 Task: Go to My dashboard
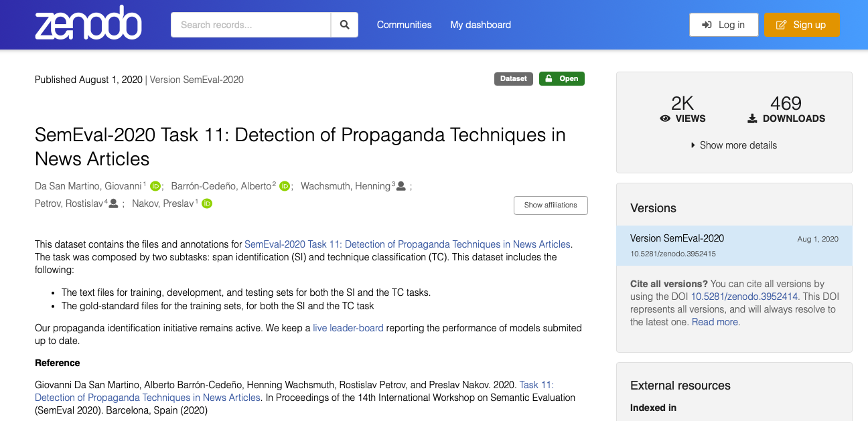click(x=480, y=25)
